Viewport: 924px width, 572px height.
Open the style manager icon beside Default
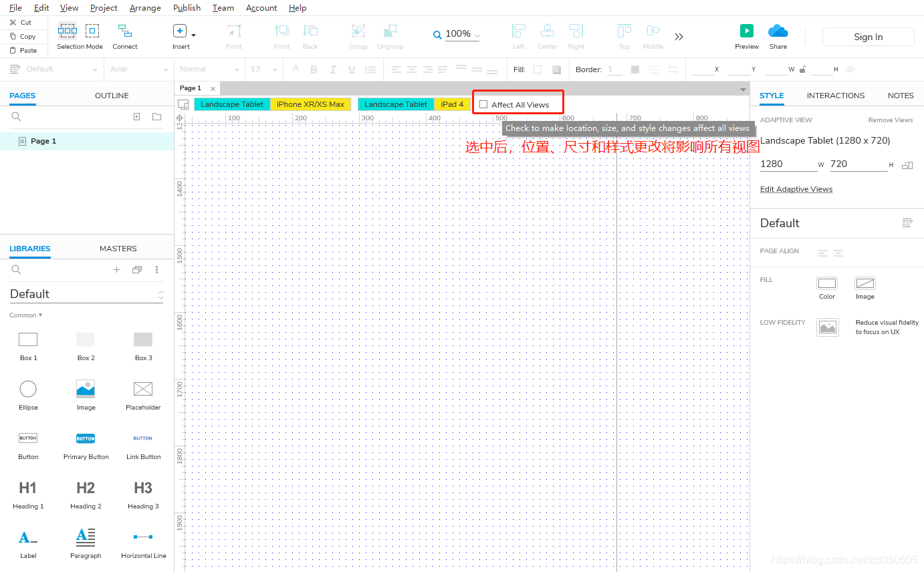(x=907, y=223)
